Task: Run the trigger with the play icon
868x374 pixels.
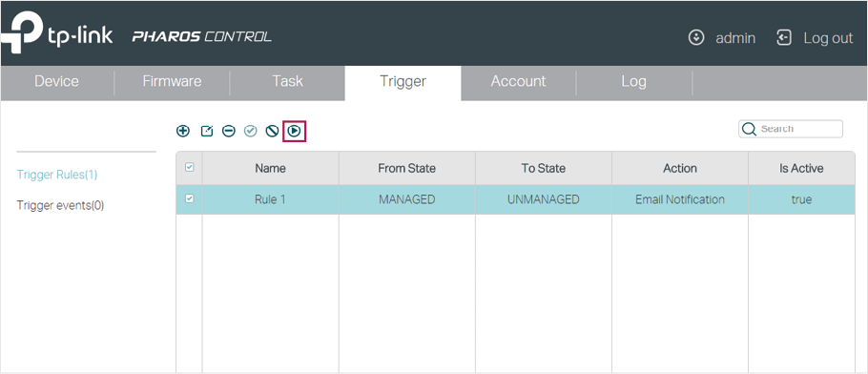Action: pos(294,132)
